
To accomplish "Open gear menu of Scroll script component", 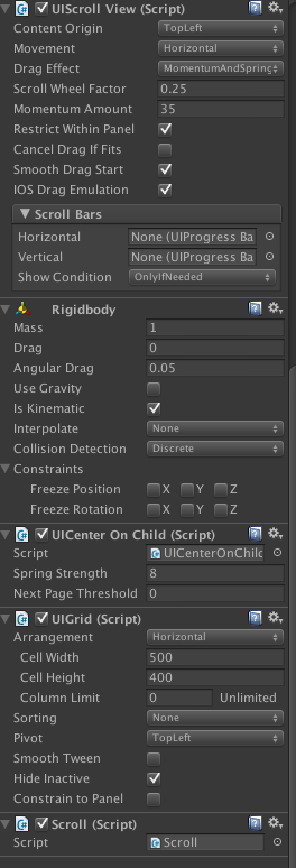I will coord(275,823).
